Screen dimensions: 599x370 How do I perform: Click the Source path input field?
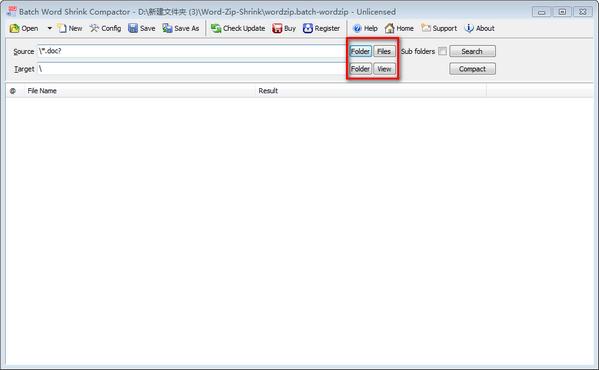192,51
